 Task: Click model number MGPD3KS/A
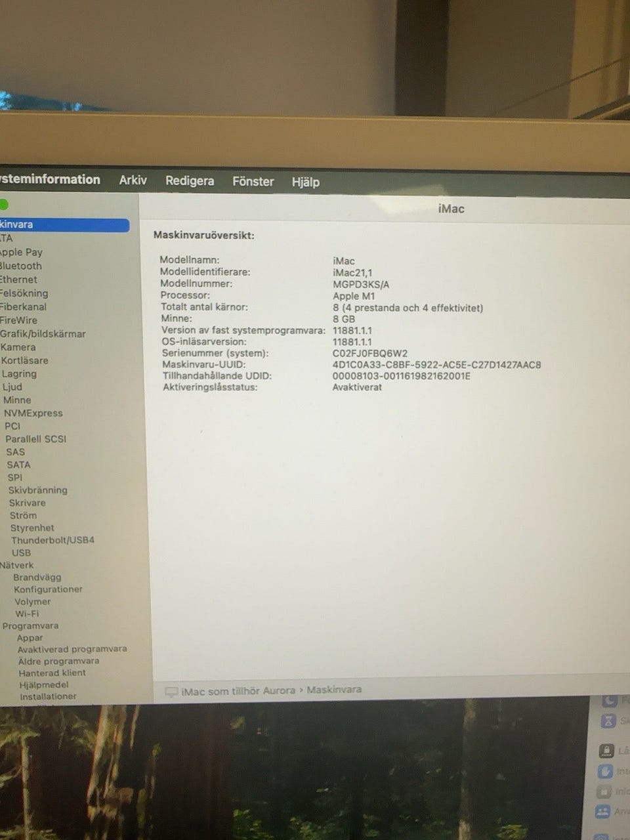tap(361, 284)
